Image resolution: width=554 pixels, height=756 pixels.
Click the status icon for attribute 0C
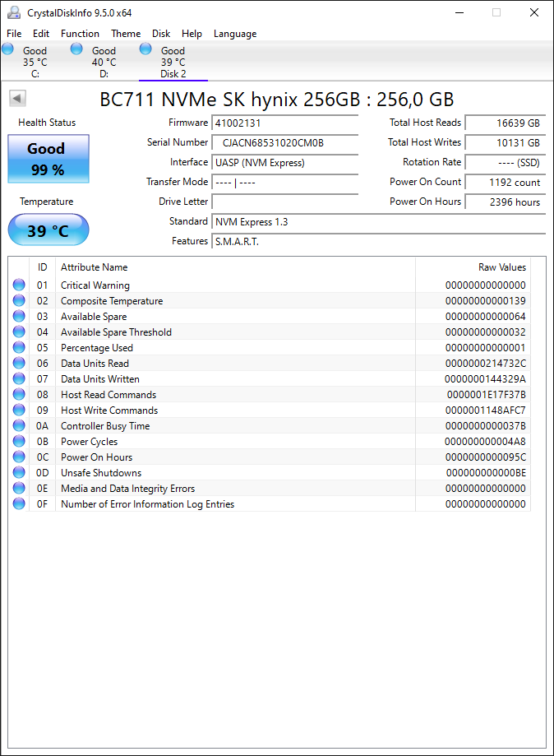pos(19,457)
